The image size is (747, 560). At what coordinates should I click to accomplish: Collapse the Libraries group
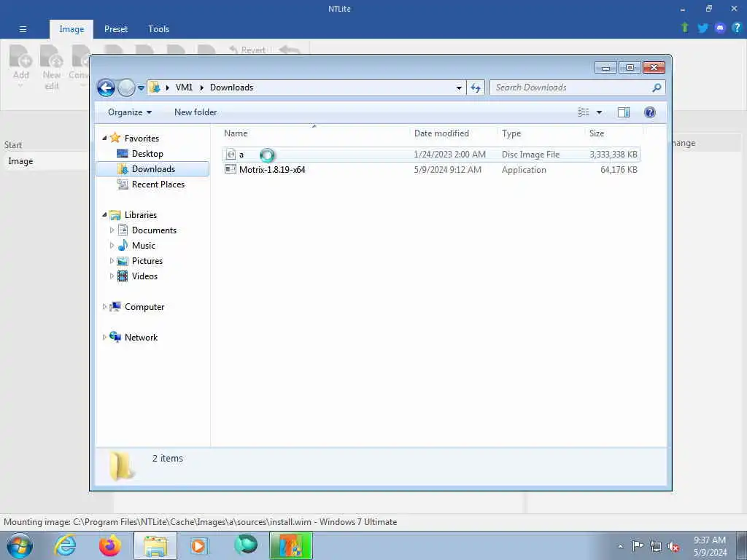pyautogui.click(x=104, y=215)
